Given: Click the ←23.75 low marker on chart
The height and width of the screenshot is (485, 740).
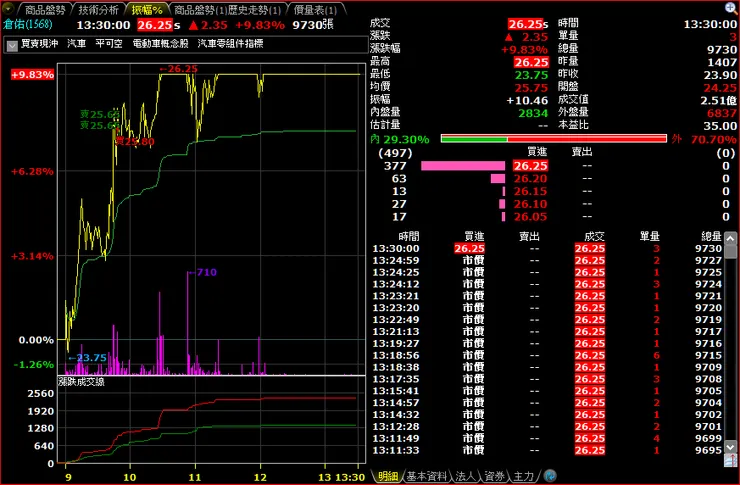Looking at the screenshot, I should [x=87, y=358].
